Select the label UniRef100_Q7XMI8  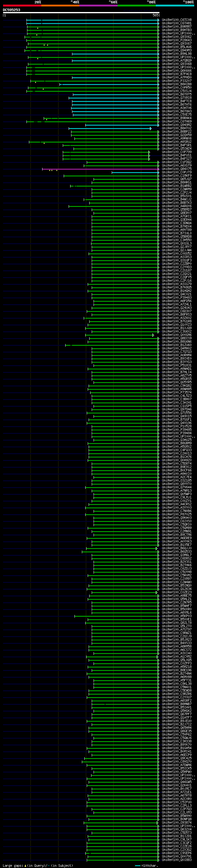[177, 98]
